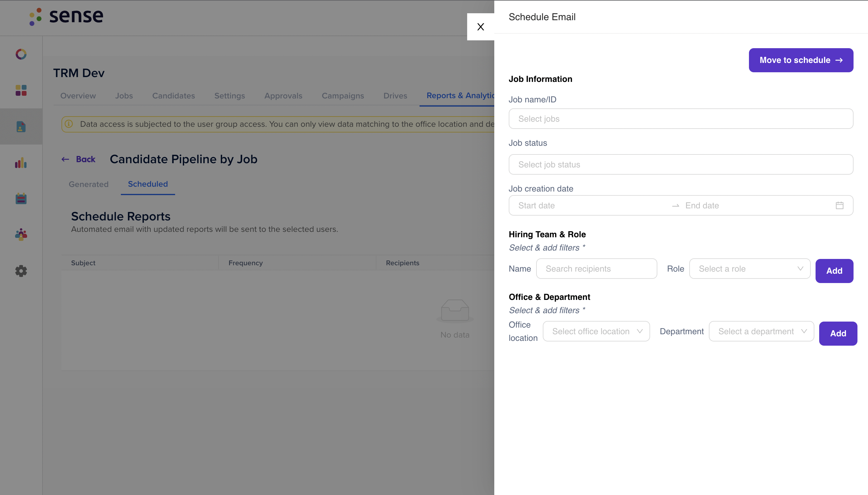Open the bar chart analytics sidebar icon
This screenshot has height=495, width=868.
tap(21, 163)
